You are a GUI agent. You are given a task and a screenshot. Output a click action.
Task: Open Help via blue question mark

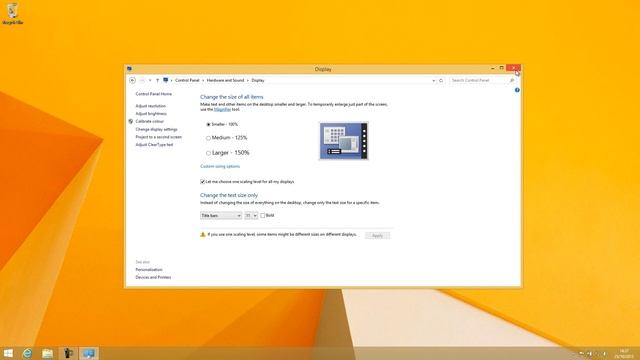(517, 90)
